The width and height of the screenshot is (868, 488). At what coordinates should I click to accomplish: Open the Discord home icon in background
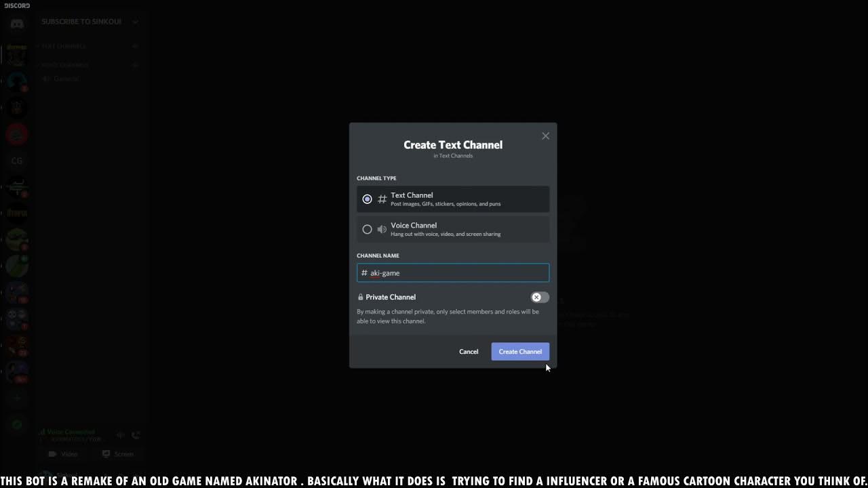[x=17, y=24]
